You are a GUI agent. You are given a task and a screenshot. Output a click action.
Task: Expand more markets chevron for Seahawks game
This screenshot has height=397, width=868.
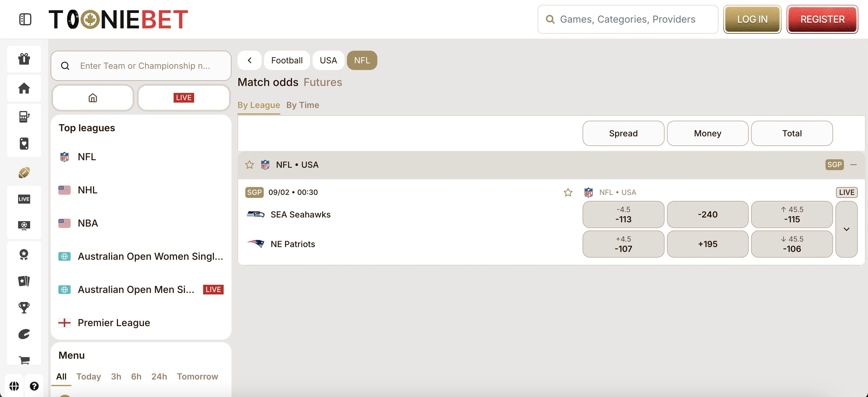pos(846,229)
